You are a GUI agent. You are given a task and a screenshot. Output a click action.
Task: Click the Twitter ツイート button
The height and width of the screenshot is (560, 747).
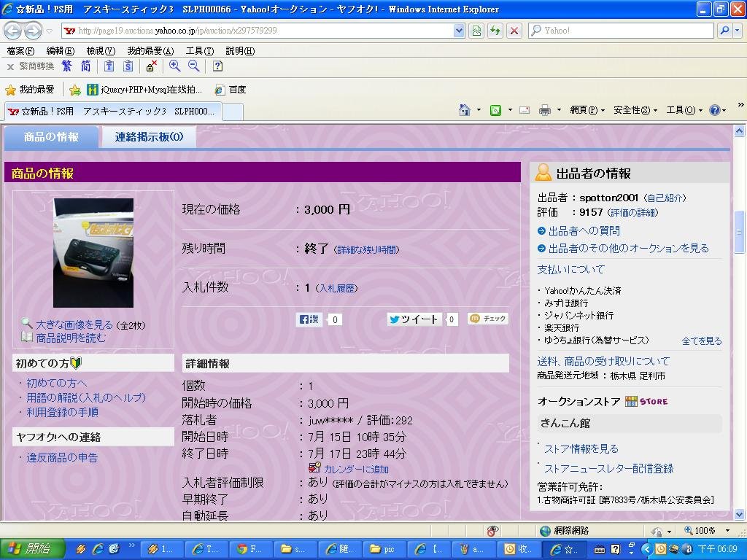414,319
